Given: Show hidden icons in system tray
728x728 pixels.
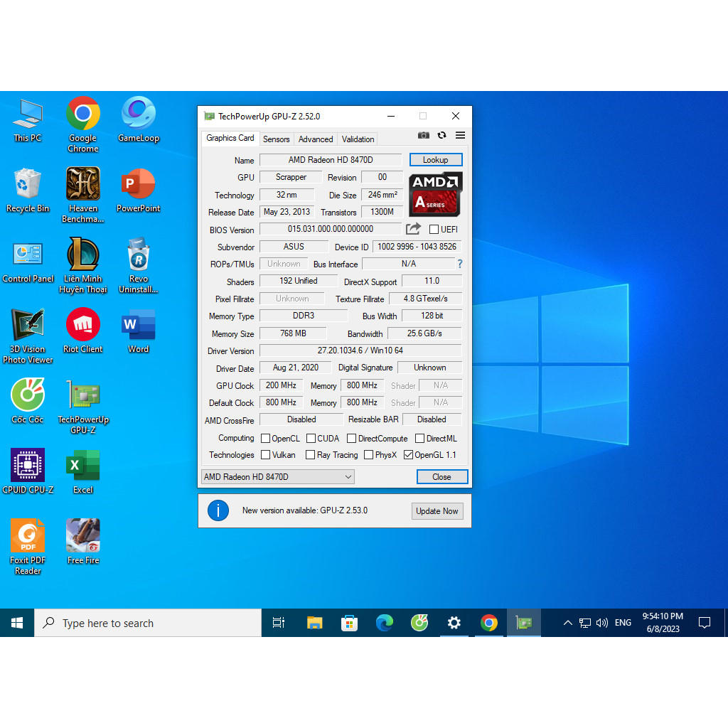Looking at the screenshot, I should (567, 623).
